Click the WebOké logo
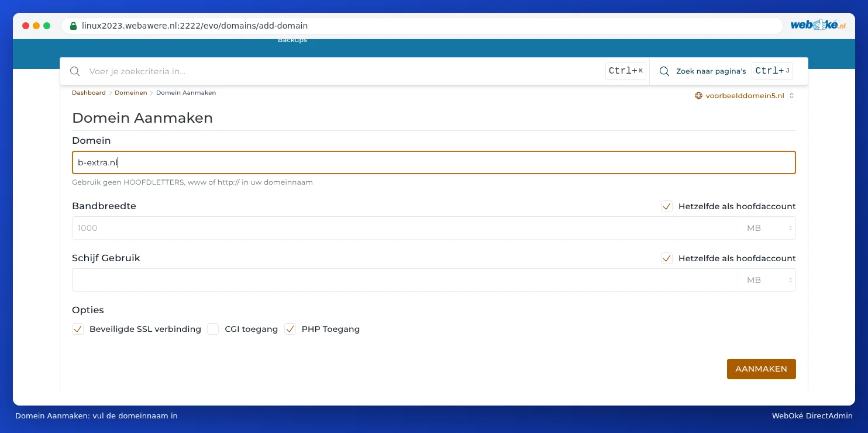The image size is (868, 433). point(818,25)
